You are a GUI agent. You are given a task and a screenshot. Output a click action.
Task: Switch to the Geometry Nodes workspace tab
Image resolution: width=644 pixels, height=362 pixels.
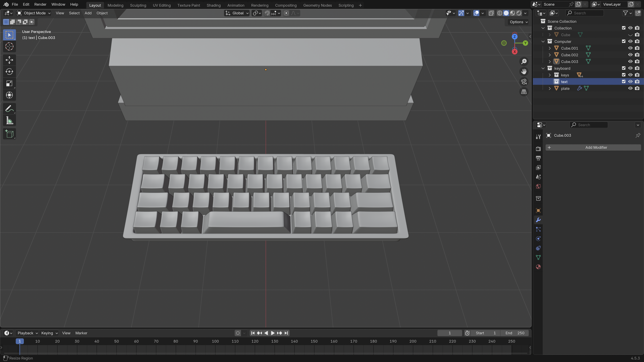(317, 5)
